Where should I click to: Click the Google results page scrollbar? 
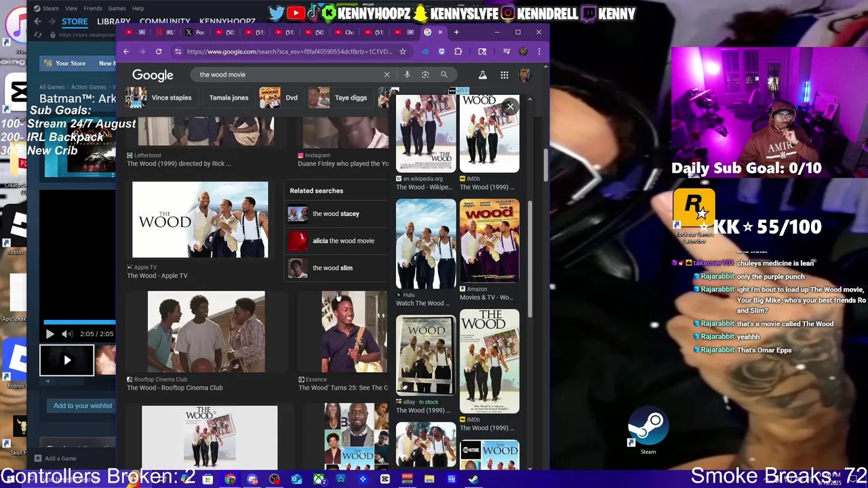(x=545, y=166)
